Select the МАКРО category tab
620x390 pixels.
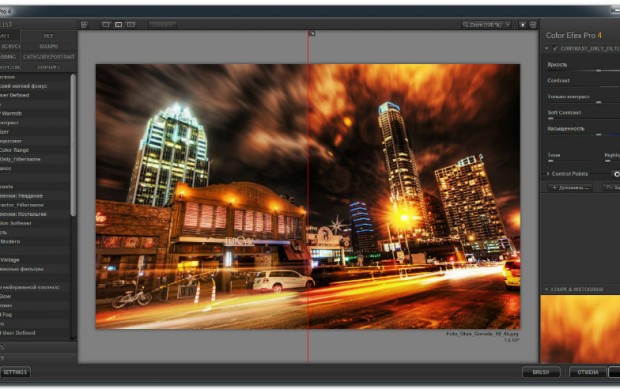click(x=49, y=46)
